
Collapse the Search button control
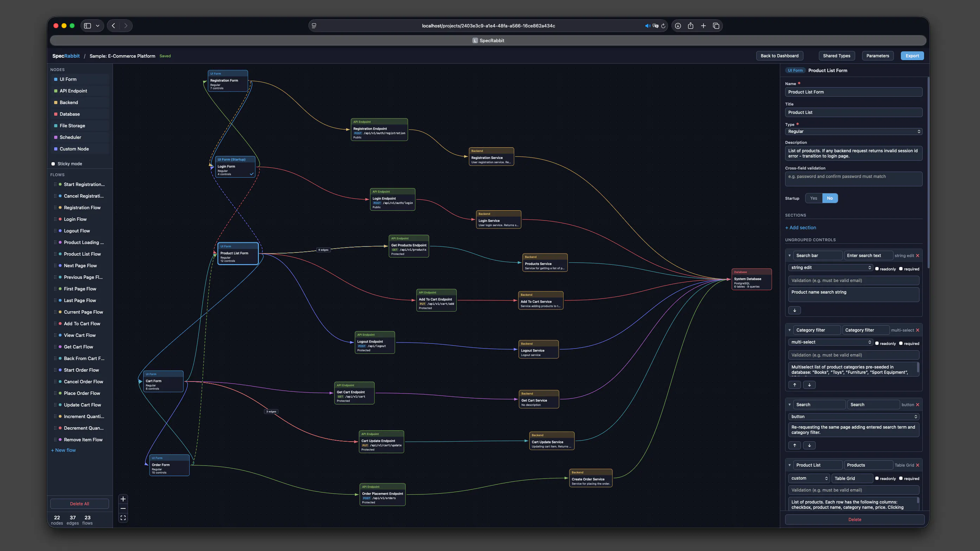[x=789, y=405]
